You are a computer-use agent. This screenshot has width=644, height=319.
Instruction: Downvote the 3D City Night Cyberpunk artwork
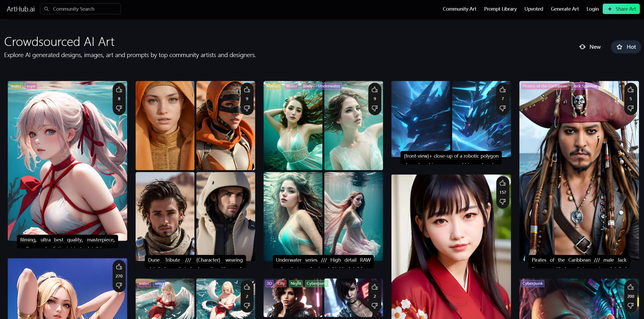[x=375, y=306]
